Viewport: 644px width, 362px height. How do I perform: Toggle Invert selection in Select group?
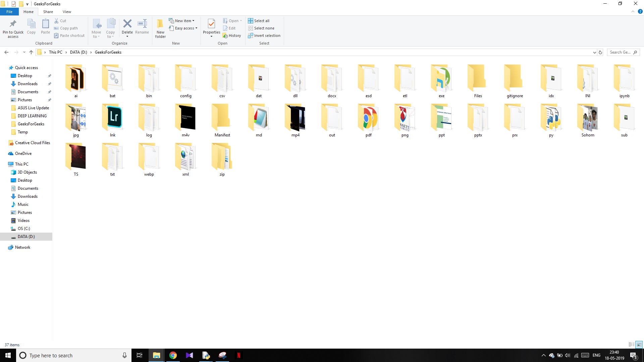264,35
